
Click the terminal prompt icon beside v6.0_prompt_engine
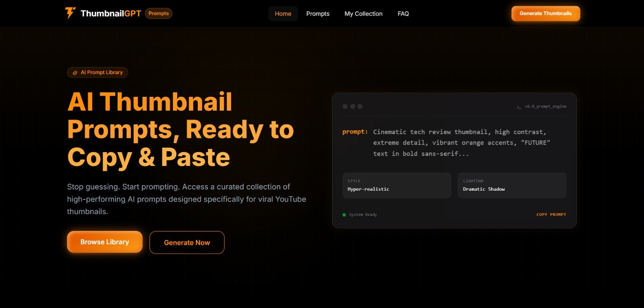[519, 106]
